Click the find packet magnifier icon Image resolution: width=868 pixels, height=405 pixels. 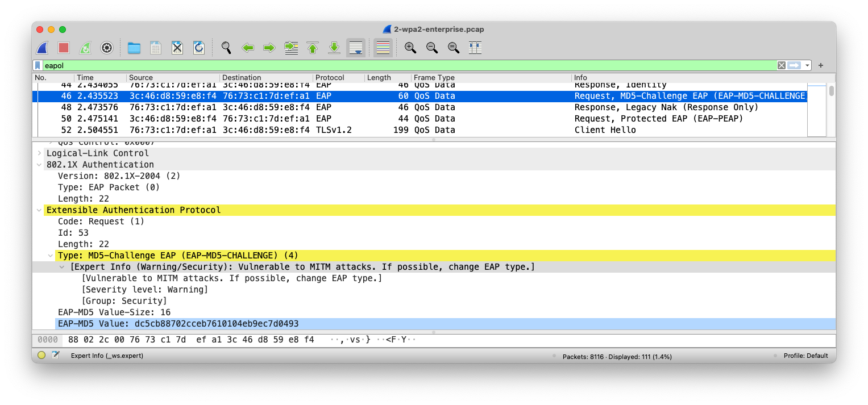(x=226, y=48)
